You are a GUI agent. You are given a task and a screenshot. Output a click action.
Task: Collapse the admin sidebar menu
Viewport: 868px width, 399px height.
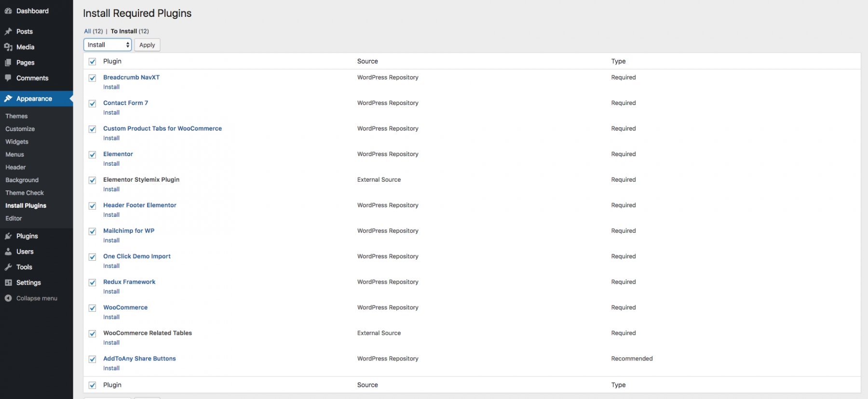(x=31, y=298)
